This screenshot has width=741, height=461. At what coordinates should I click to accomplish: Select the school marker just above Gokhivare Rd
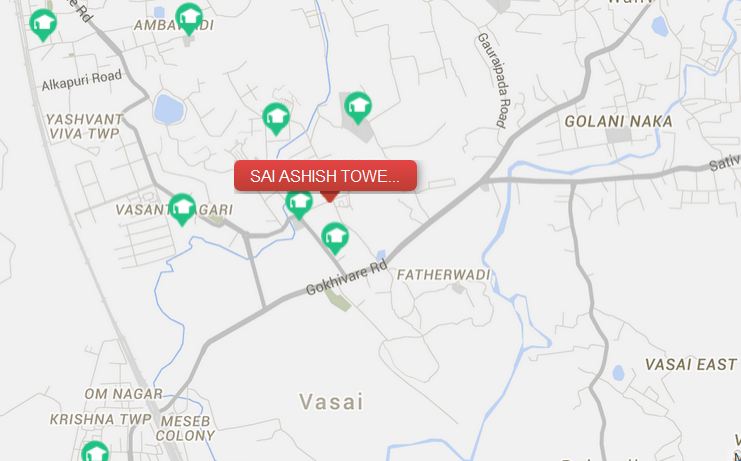335,238
